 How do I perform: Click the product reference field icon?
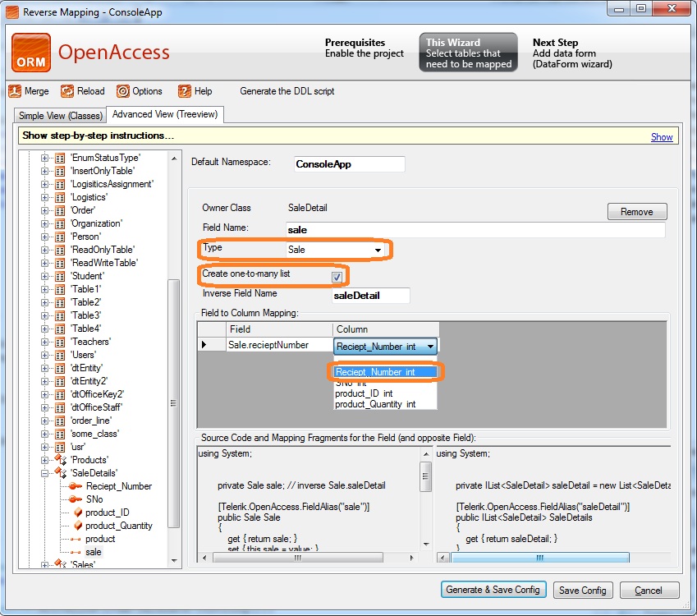click(x=76, y=539)
